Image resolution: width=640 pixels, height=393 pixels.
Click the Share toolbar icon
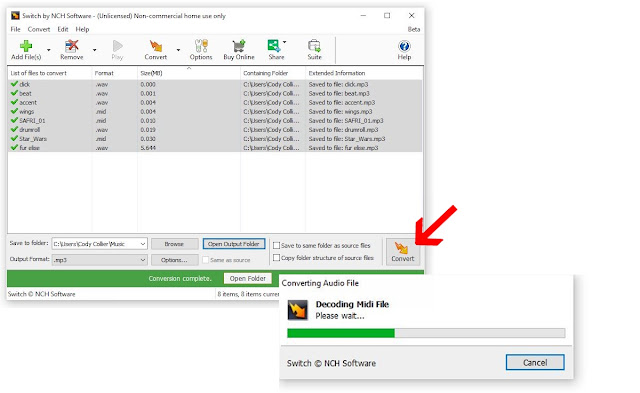273,46
